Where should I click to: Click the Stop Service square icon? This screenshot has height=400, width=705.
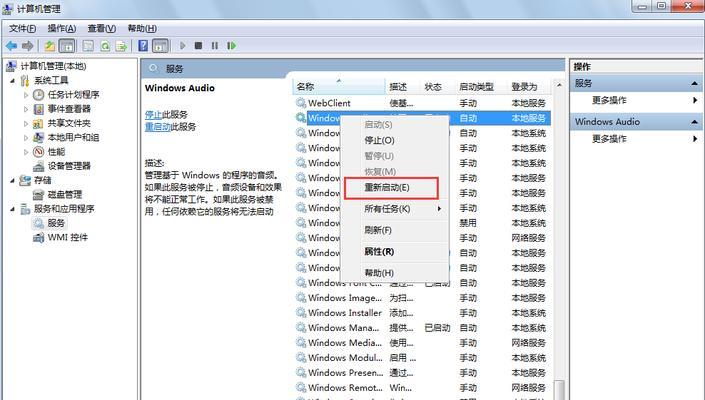(198, 45)
